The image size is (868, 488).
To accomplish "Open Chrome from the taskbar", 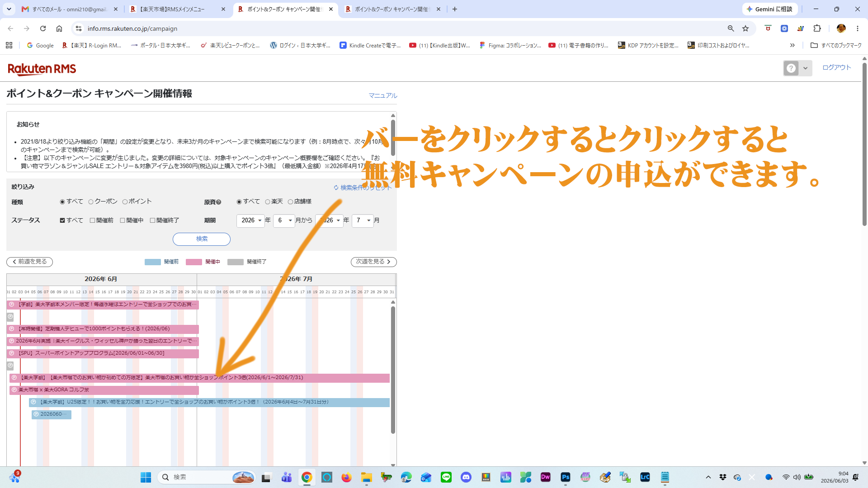I will click(307, 477).
